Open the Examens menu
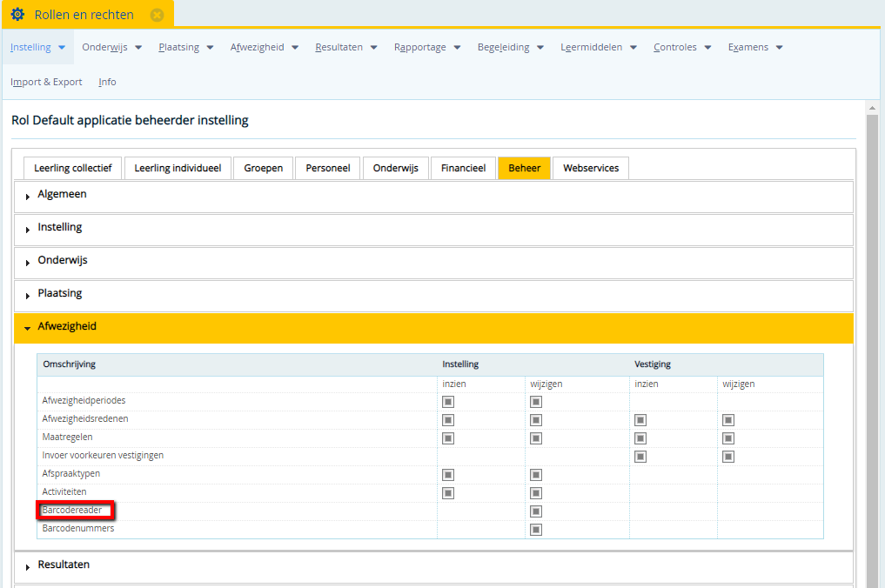 pyautogui.click(x=755, y=47)
